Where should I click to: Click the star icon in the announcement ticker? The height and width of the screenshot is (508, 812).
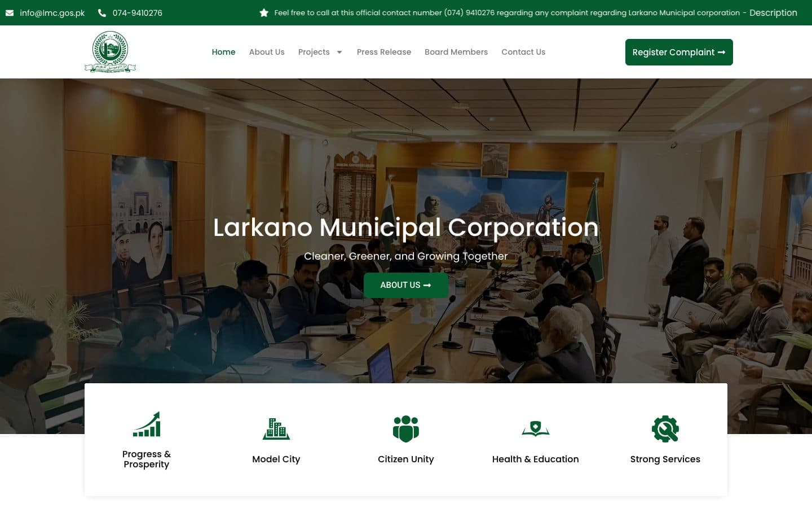tap(264, 12)
